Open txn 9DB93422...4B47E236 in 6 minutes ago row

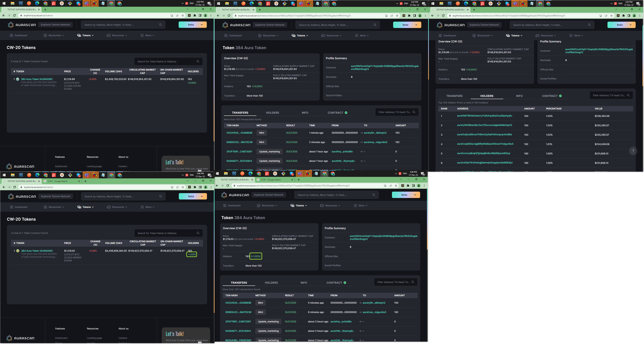pyautogui.click(x=238, y=312)
